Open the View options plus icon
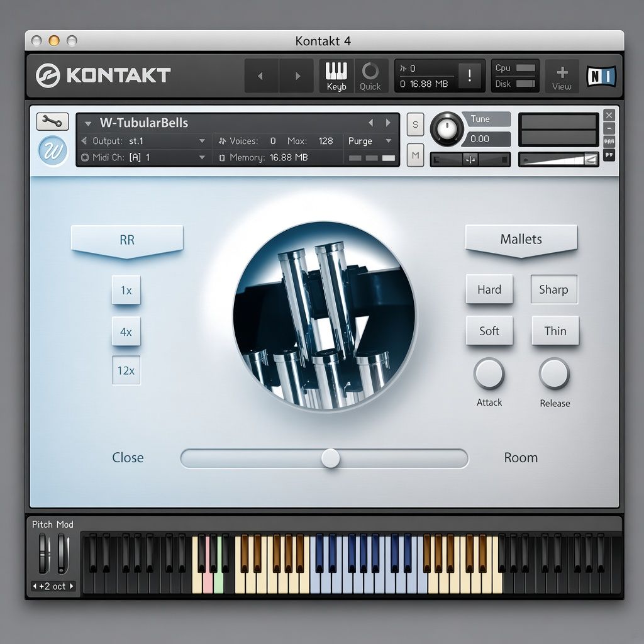Image resolution: width=644 pixels, height=644 pixels. pos(562,76)
